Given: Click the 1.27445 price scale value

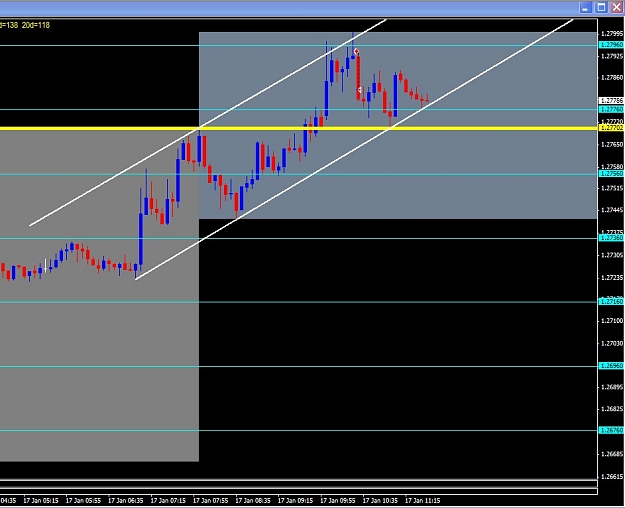Looking at the screenshot, I should coord(612,210).
